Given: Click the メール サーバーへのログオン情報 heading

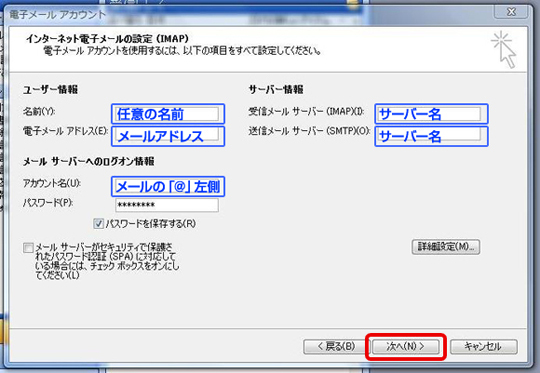Looking at the screenshot, I should click(x=89, y=162).
